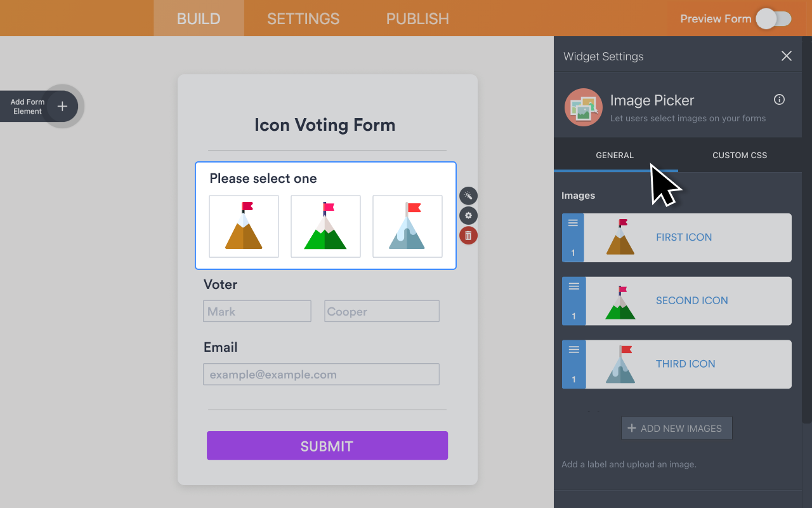
Task: Click the SUBMIT button
Action: point(327,445)
